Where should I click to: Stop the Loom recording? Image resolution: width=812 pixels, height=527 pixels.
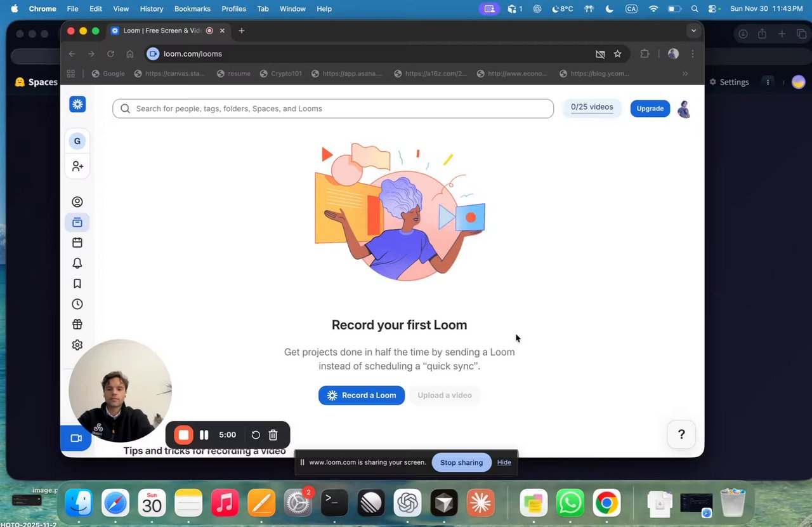[x=183, y=435]
